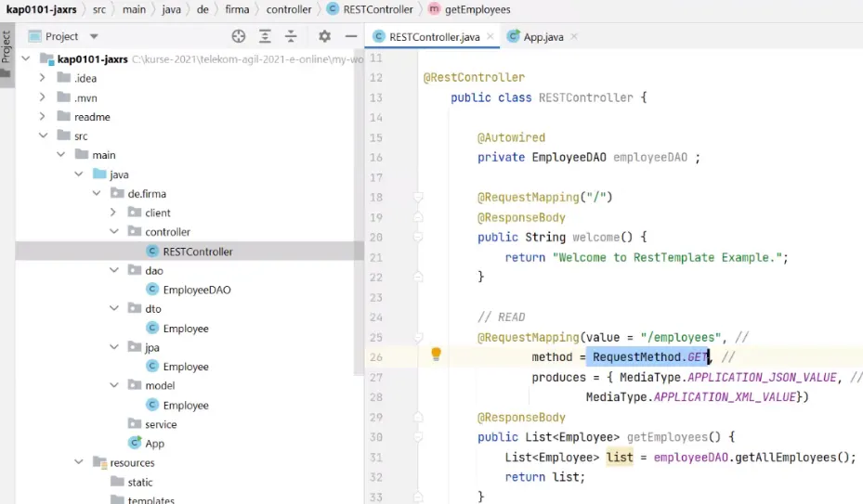Collapse the resources folder
This screenshot has width=863, height=504.
click(x=79, y=462)
